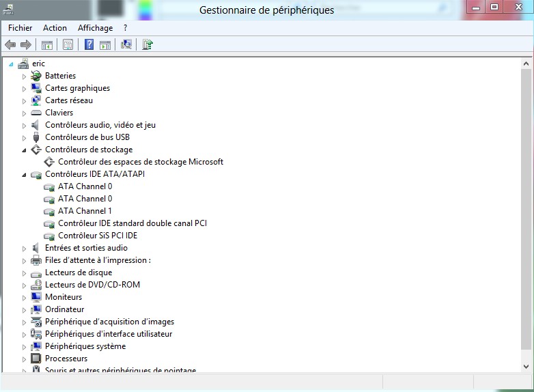Click the Forward arrow in toolbar
534x392 pixels.
[26, 45]
